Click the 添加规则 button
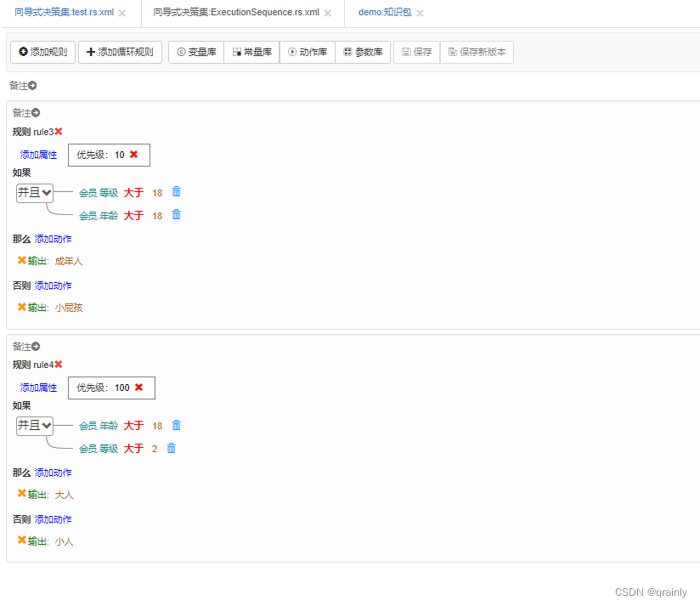This screenshot has width=700, height=606. point(42,52)
